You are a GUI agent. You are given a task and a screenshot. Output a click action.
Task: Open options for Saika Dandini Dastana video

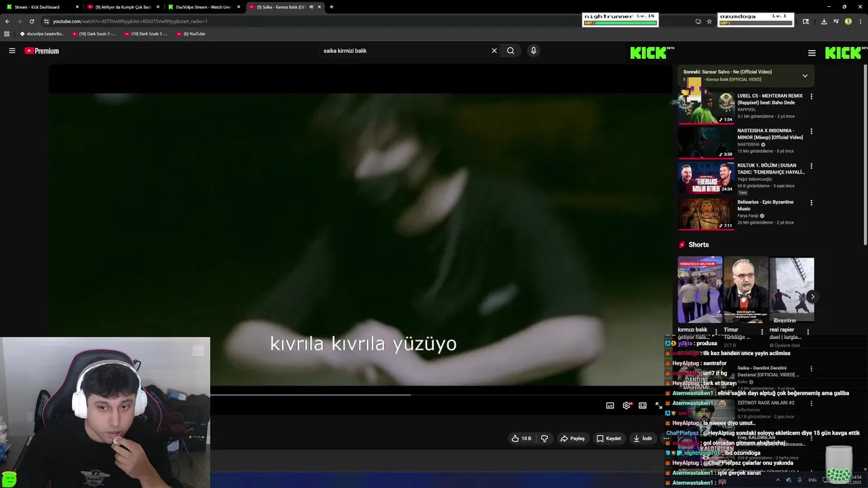coord(811,369)
